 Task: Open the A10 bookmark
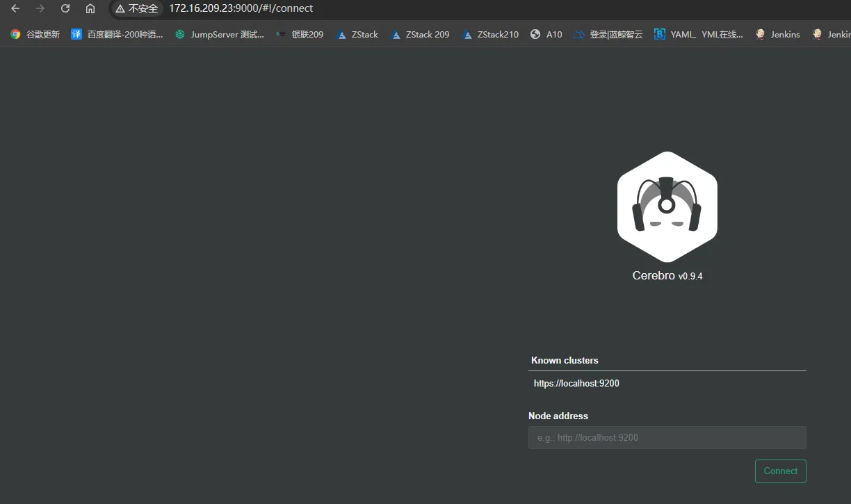click(x=546, y=34)
